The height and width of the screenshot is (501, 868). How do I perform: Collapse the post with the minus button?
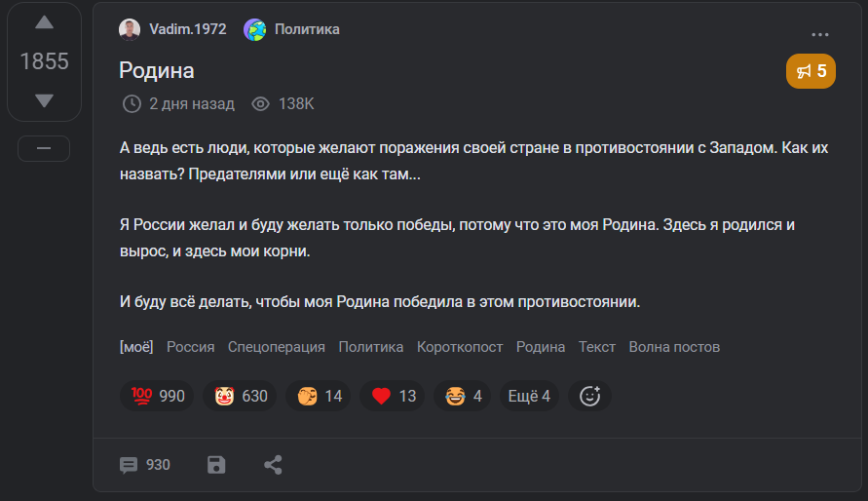(x=44, y=148)
